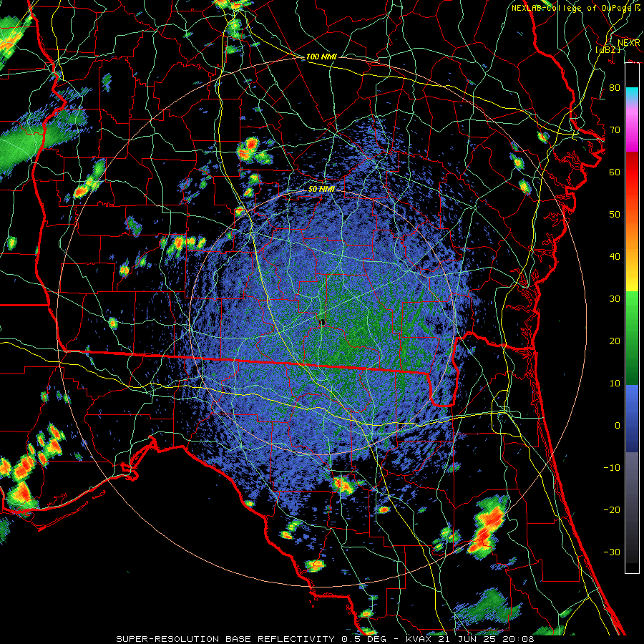Viewport: 644px width, 644px height.
Task: Click the 100 NMI range ring label
Action: pos(321,57)
